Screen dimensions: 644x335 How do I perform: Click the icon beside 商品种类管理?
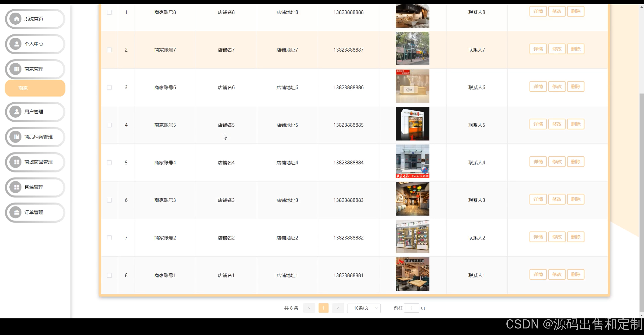(x=16, y=137)
